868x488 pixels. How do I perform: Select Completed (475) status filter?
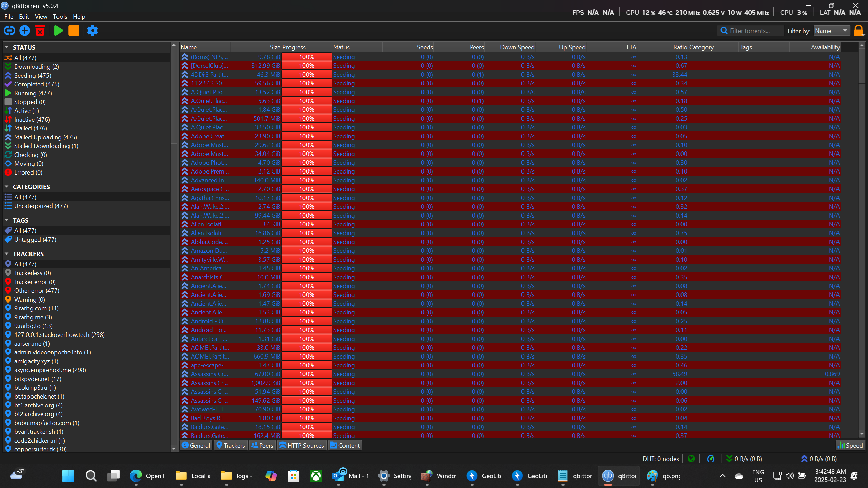(x=87, y=84)
